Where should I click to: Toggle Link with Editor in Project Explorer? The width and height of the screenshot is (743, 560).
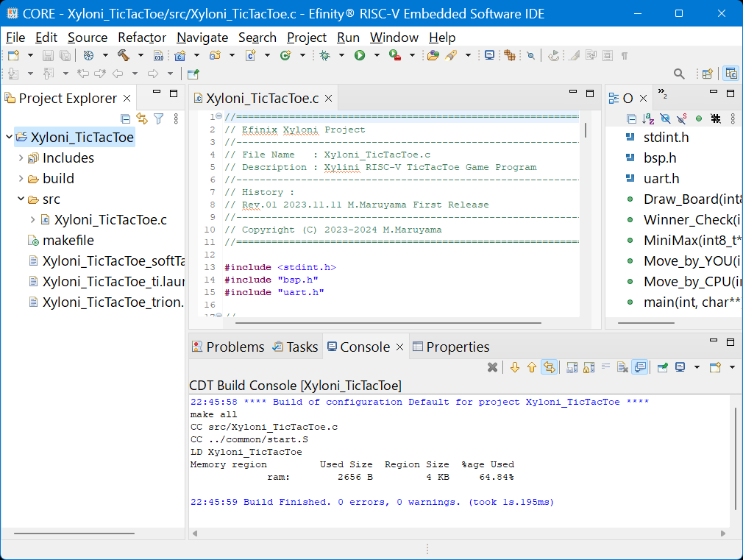tap(141, 118)
